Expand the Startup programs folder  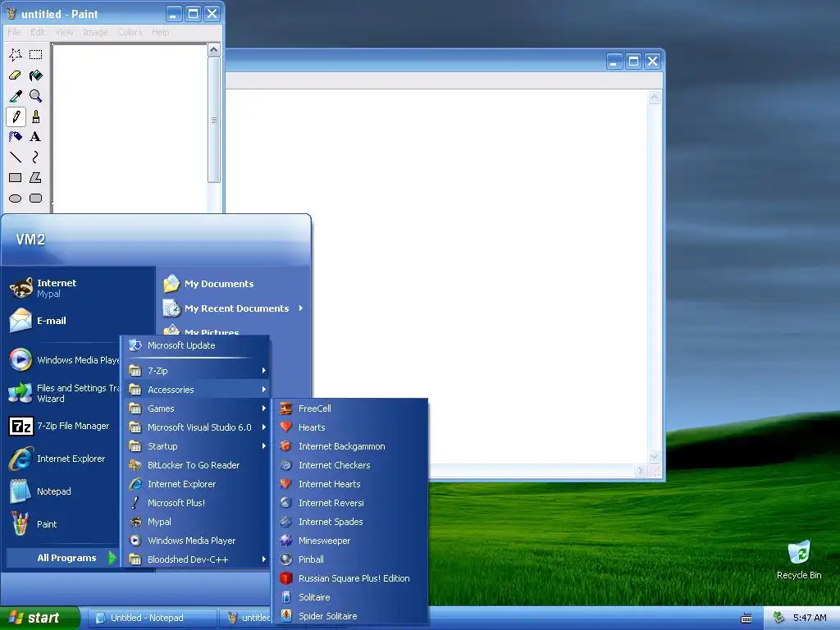[197, 446]
